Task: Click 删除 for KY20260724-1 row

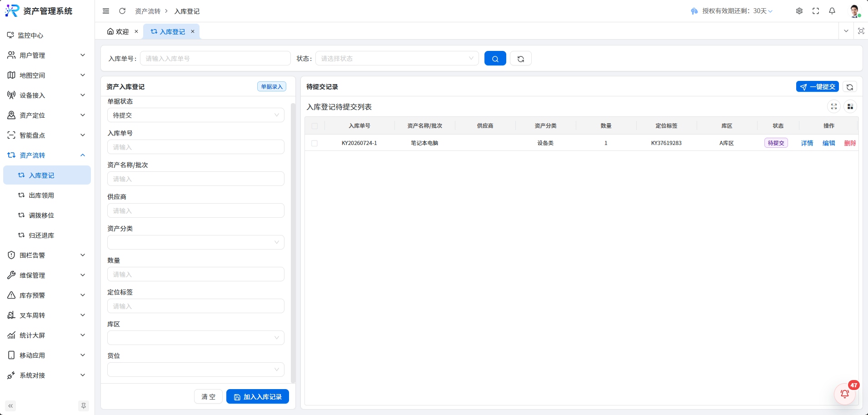Action: [850, 143]
